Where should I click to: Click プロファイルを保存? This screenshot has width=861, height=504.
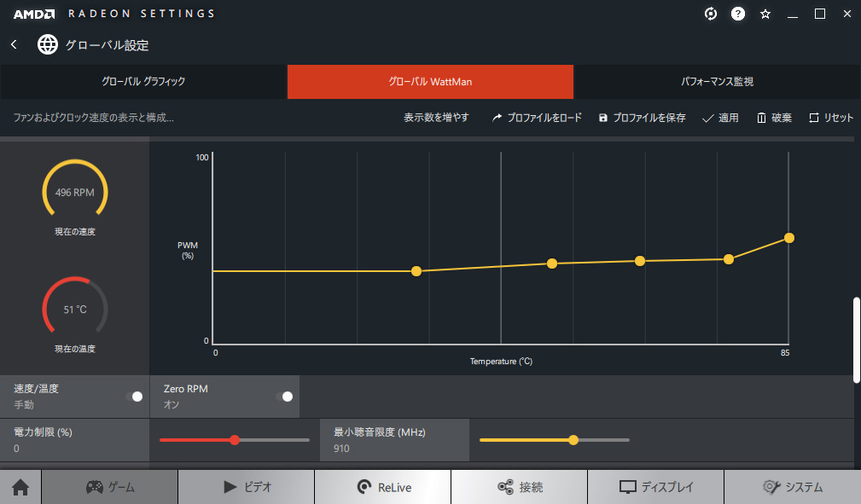642,118
